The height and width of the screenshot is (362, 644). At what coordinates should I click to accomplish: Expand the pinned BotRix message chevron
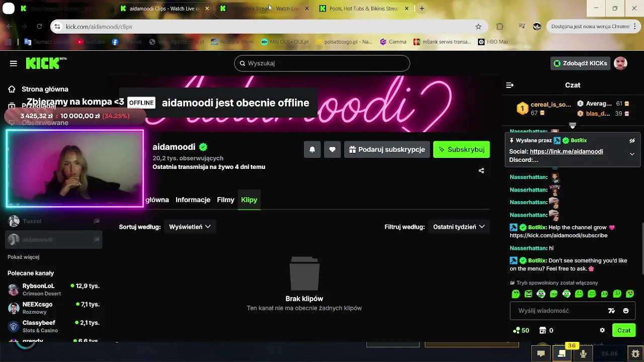(632, 154)
